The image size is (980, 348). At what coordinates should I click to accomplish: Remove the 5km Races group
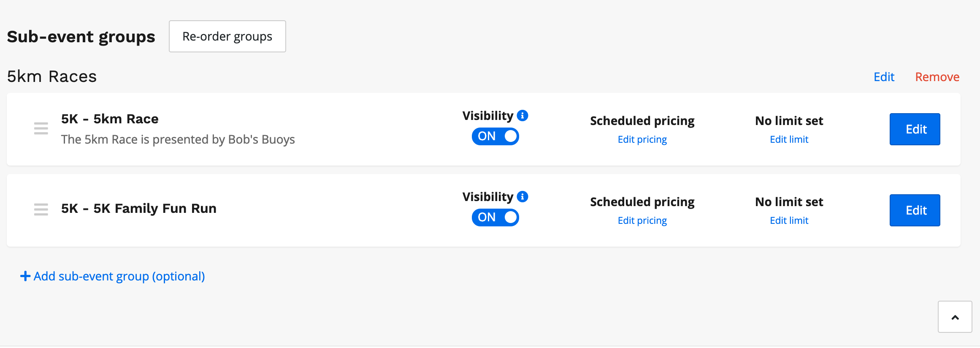click(x=937, y=77)
